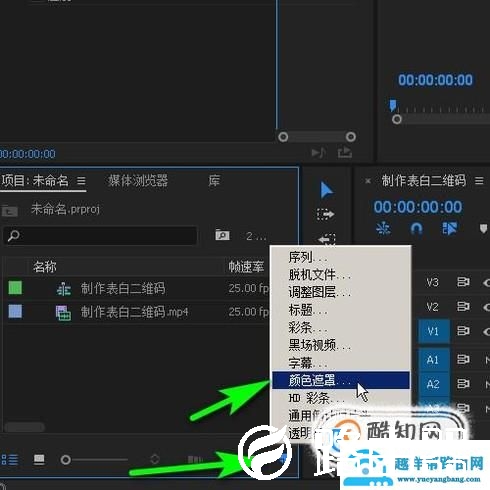Add a marker in the timeline
The image size is (490, 490).
(483, 229)
